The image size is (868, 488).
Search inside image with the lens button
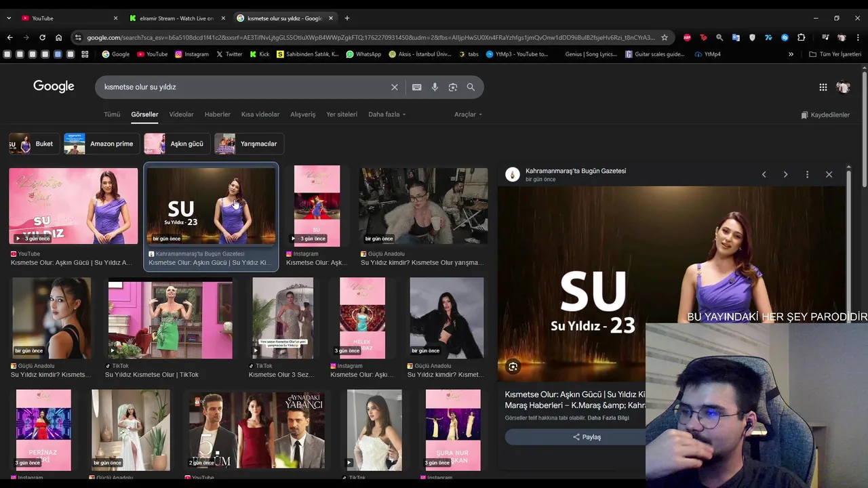513,367
